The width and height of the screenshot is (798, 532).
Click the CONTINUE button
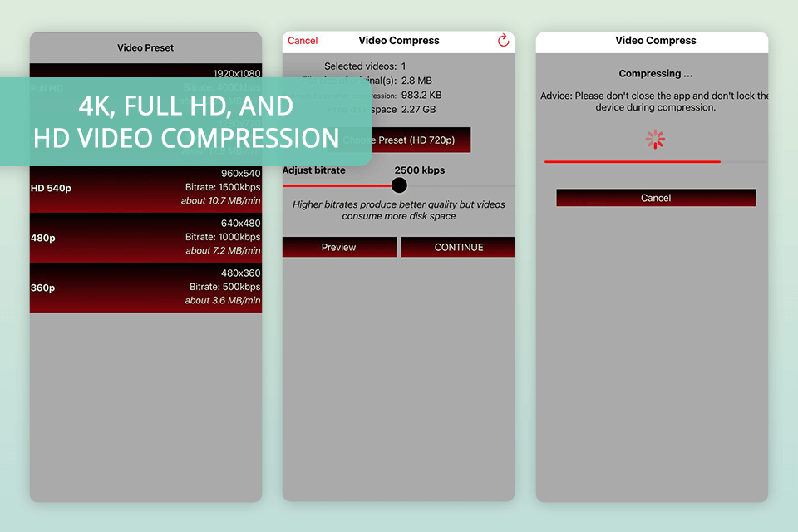pyautogui.click(x=458, y=247)
